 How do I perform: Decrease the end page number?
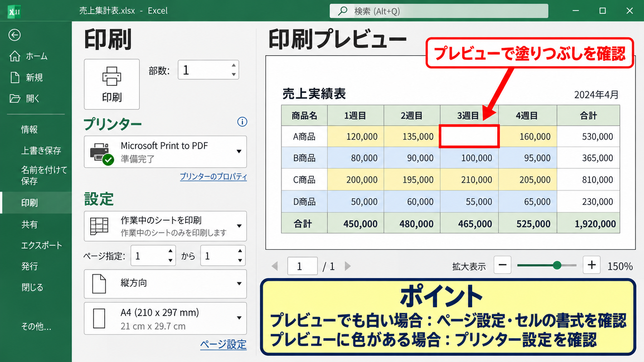click(x=240, y=260)
